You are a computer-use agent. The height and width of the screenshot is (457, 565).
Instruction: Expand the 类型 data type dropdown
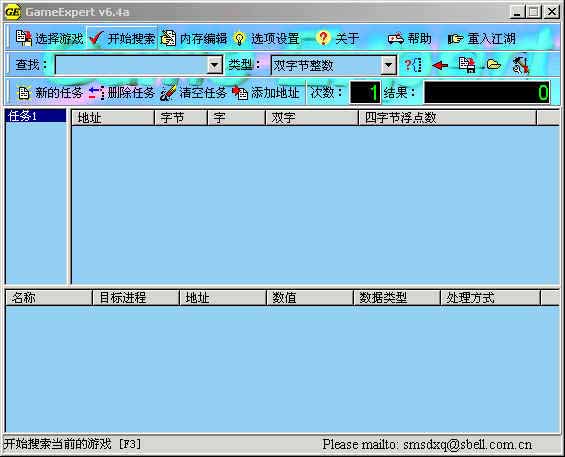(388, 65)
